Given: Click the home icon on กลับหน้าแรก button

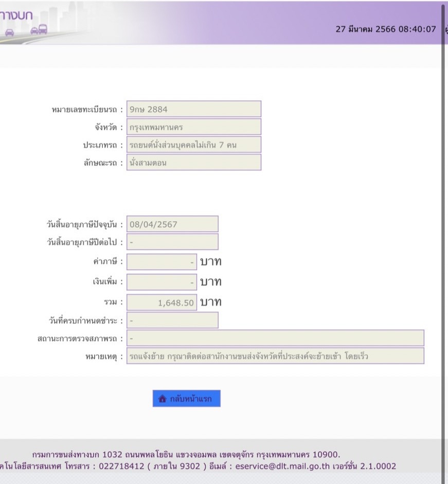Looking at the screenshot, I should coord(162,399).
